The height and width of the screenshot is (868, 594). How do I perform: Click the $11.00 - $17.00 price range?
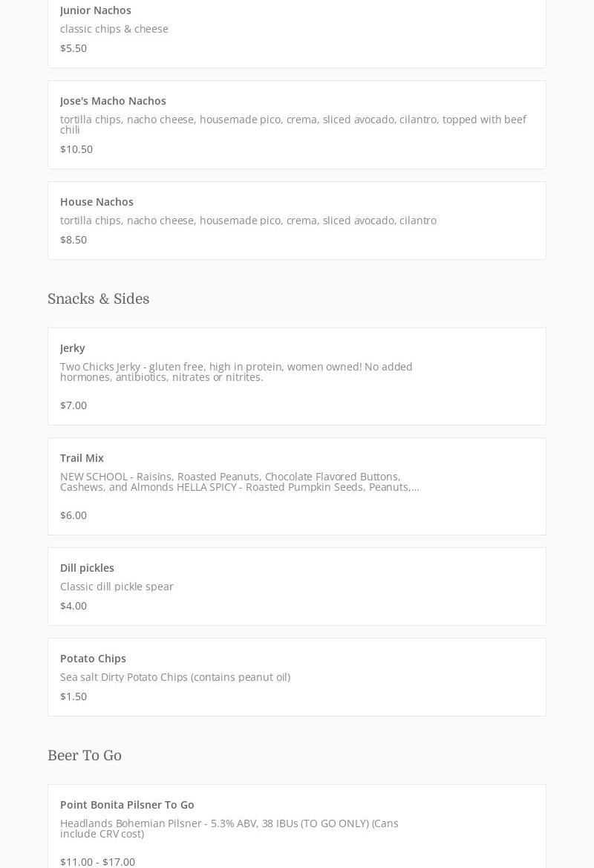tap(97, 861)
